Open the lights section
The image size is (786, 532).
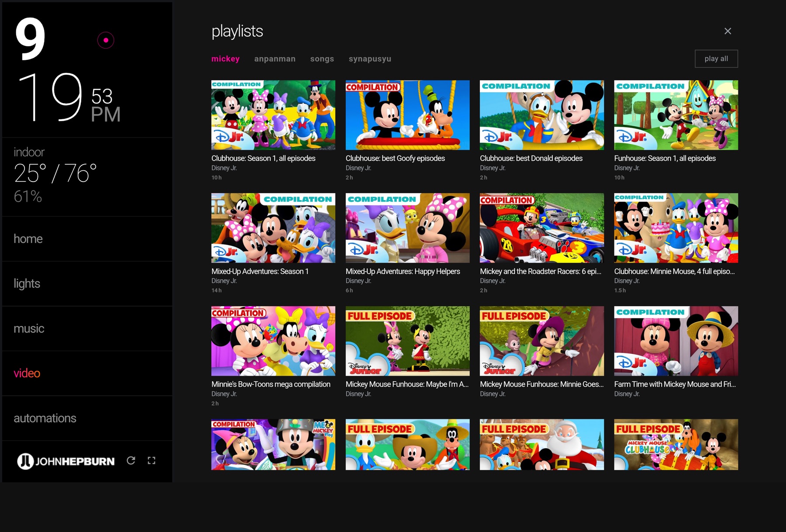[x=87, y=283]
